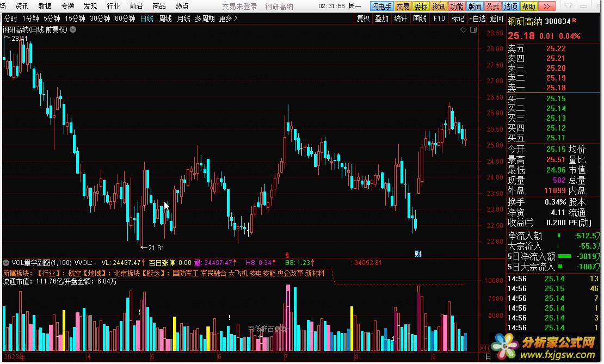This screenshot has width=604, height=364.
Task: Click the 28.41 high price label
Action: coord(19,39)
